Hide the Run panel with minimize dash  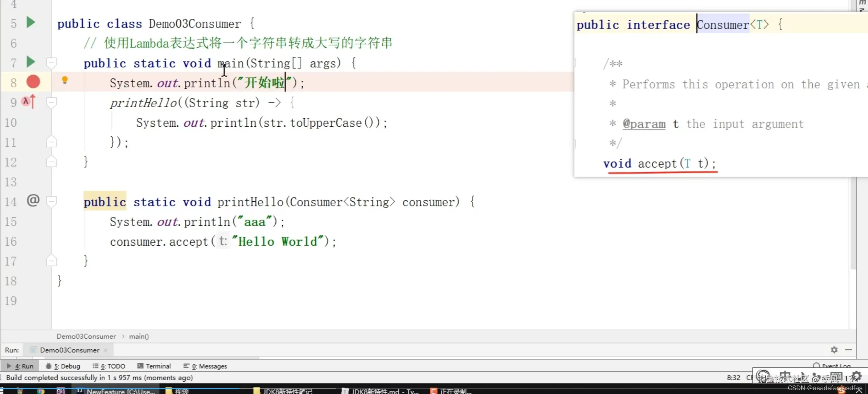click(848, 350)
